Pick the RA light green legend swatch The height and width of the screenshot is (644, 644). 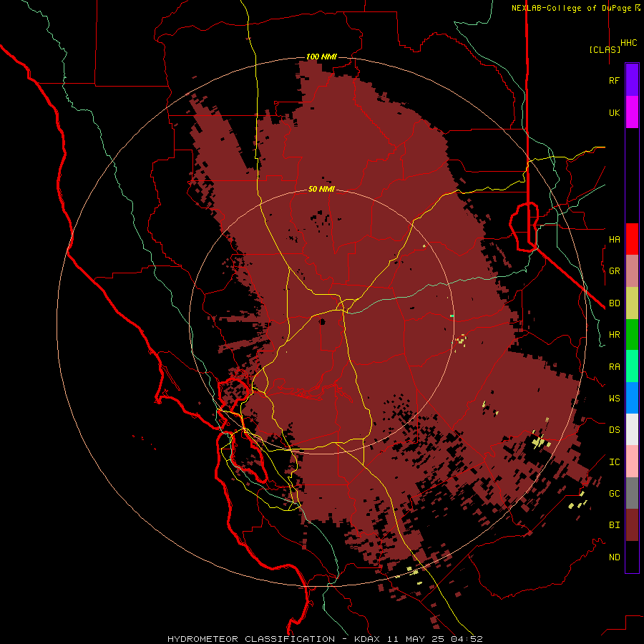point(632,366)
